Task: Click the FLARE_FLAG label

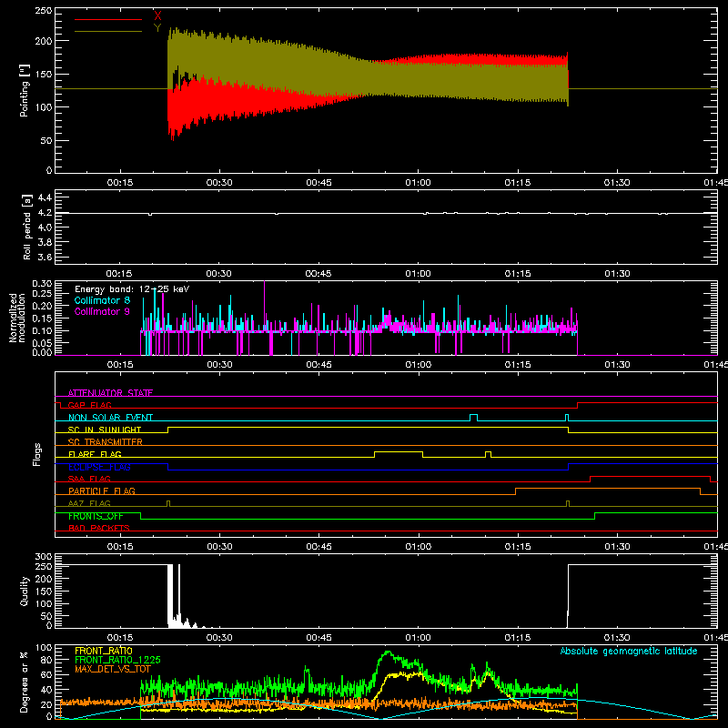Action: click(95, 454)
